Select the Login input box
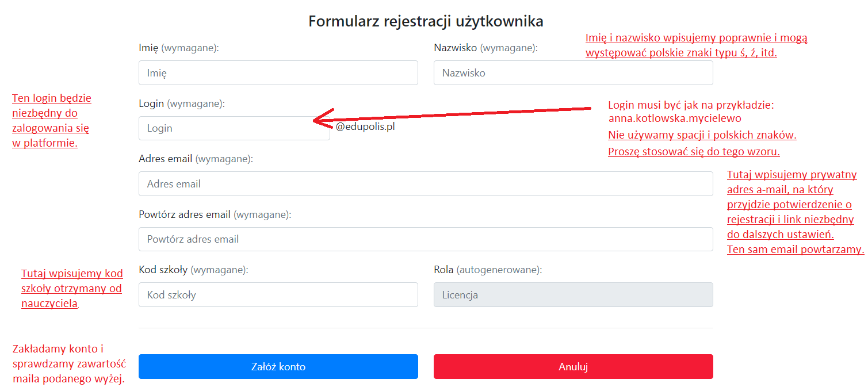This screenshot has height=391, width=868. click(x=234, y=128)
